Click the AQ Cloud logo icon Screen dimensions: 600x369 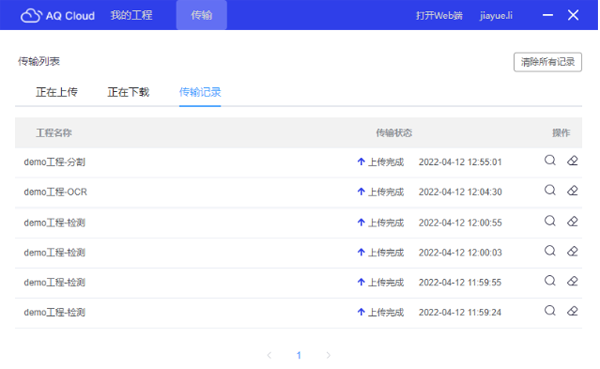31,16
